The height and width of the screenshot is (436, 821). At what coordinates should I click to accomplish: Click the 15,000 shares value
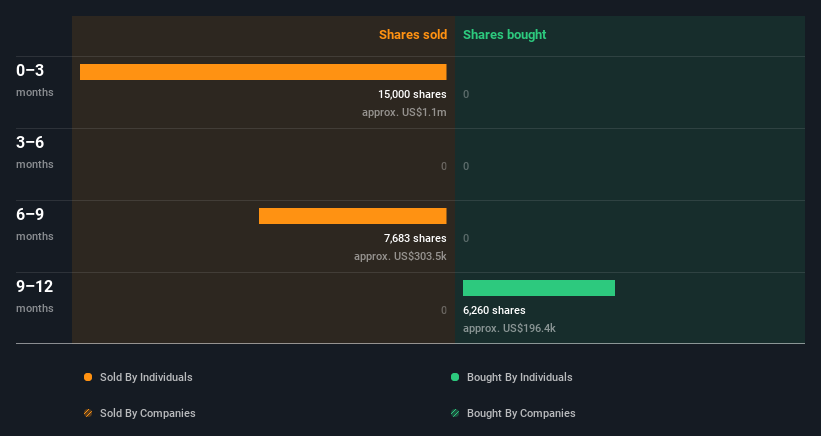[x=412, y=94]
